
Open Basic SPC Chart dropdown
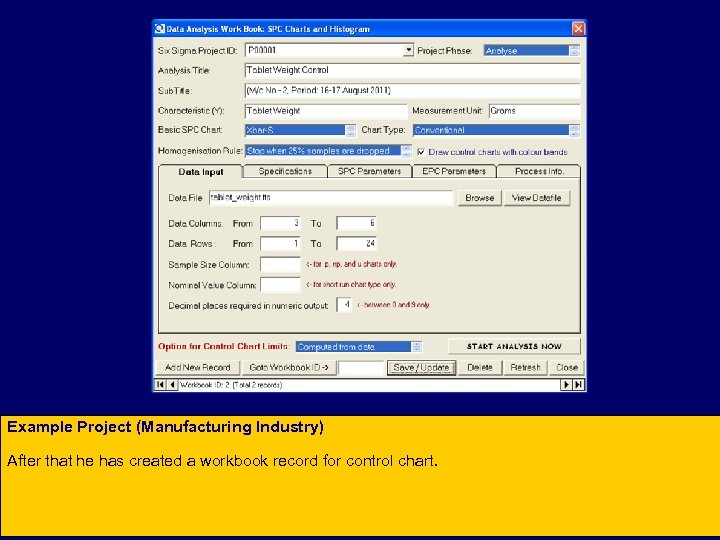tap(350, 130)
